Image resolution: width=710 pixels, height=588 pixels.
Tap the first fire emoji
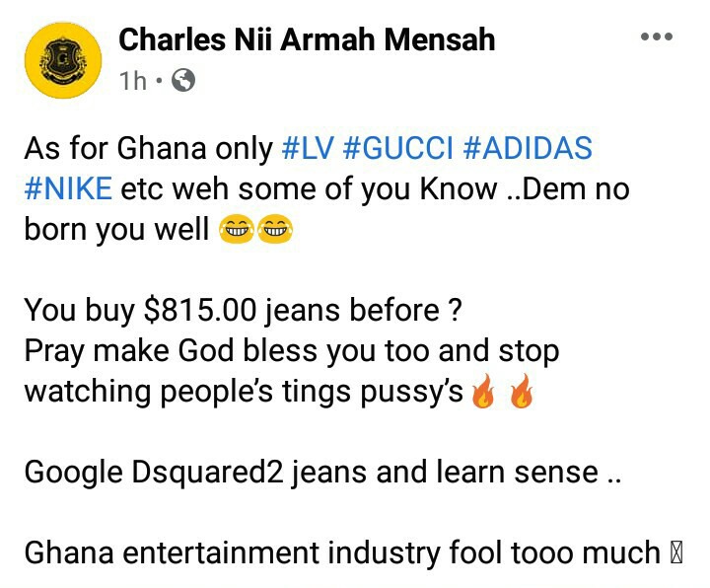click(x=483, y=392)
